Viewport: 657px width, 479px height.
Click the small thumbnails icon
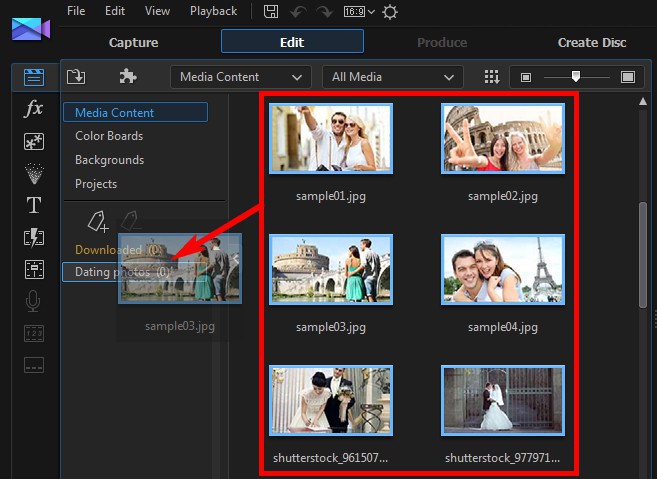[526, 78]
